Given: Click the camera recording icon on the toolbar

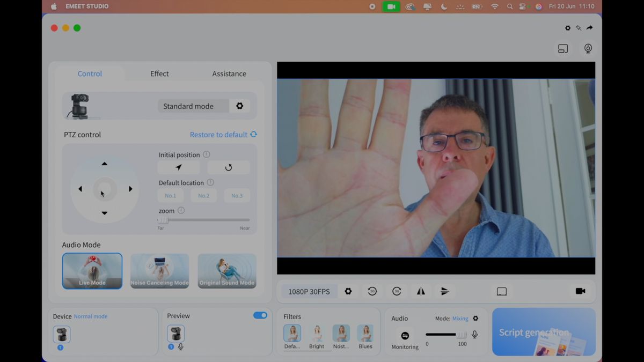Looking at the screenshot, I should click(580, 291).
